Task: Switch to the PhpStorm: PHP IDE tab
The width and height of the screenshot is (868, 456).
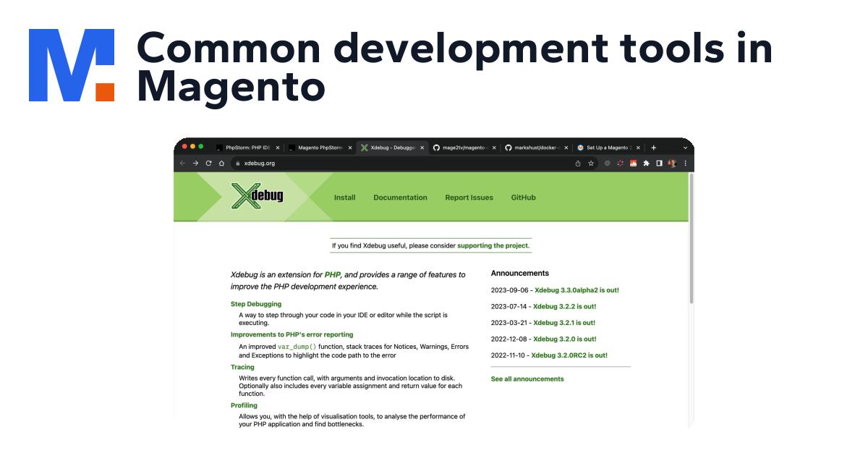Action: tap(247, 148)
